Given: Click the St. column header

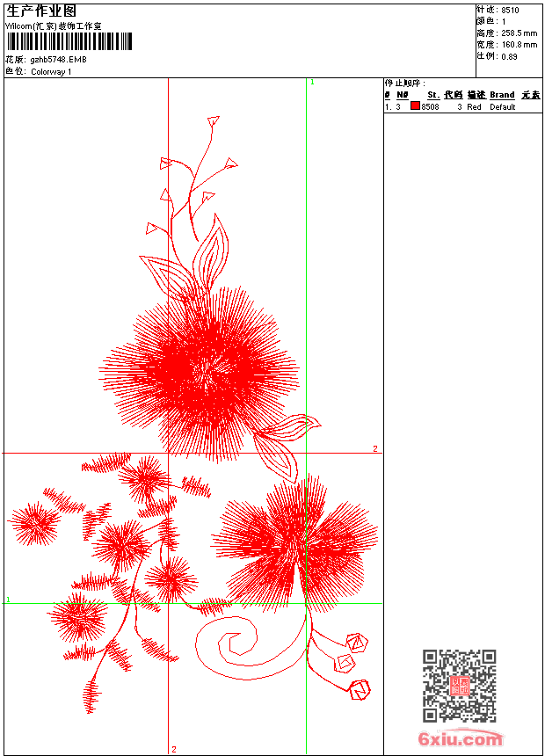Looking at the screenshot, I should 433,95.
